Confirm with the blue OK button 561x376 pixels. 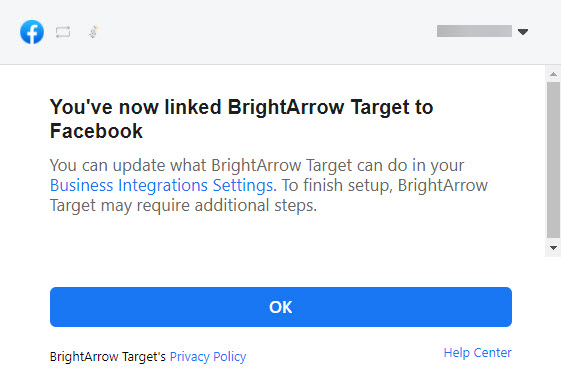[280, 307]
